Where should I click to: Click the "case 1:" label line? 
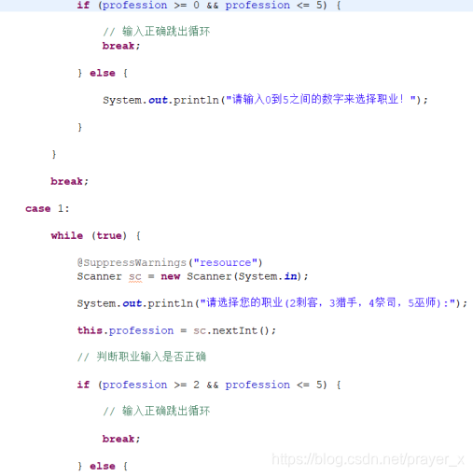[x=48, y=208]
